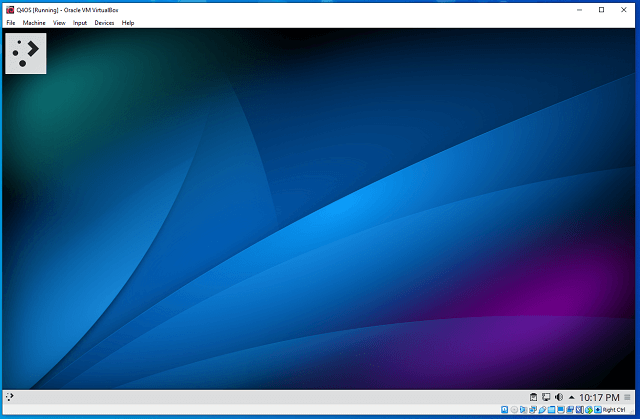This screenshot has height=419, width=640.
Task: Open the View menu
Action: pyautogui.click(x=59, y=22)
